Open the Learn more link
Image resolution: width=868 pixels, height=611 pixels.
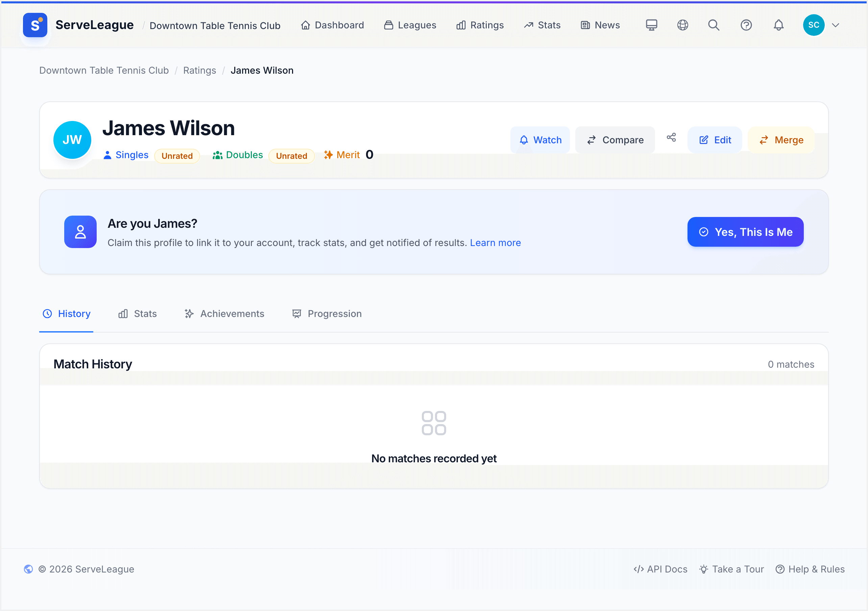point(495,243)
